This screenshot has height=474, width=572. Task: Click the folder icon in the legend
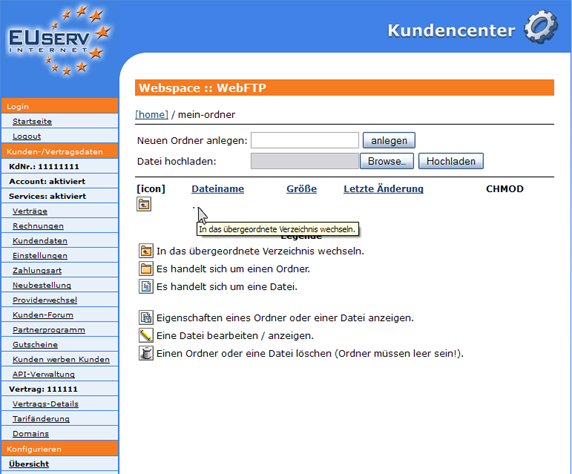tap(146, 269)
